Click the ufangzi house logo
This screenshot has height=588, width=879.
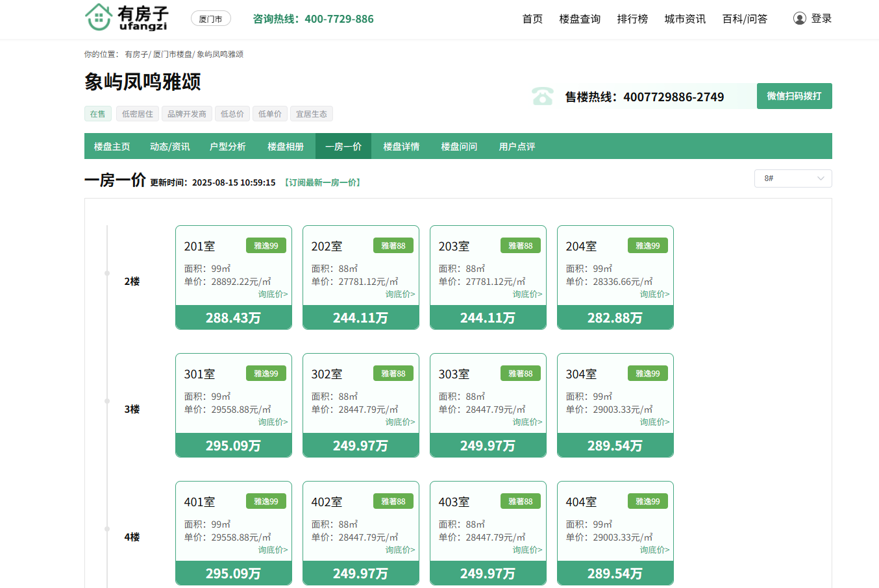(127, 18)
